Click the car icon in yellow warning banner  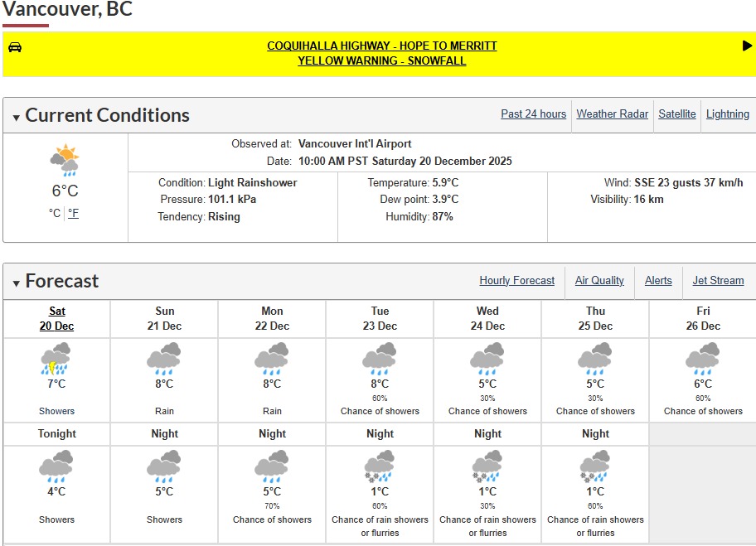pos(15,46)
